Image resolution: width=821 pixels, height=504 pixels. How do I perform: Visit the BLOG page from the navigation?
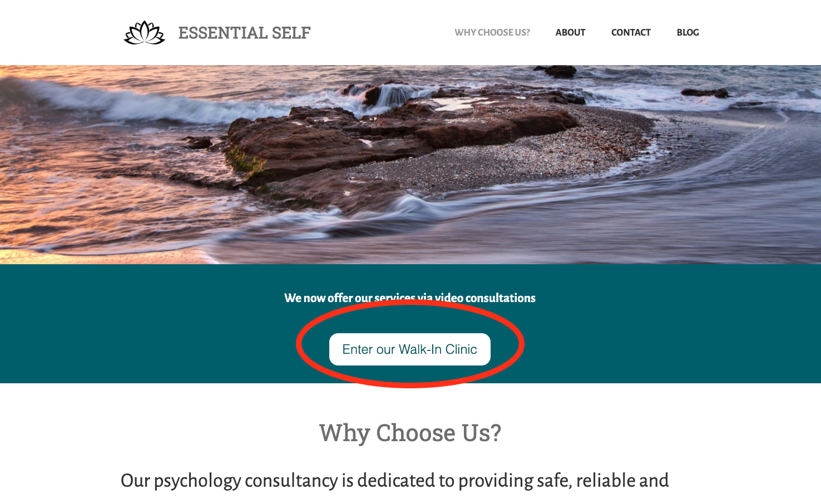[x=688, y=32]
